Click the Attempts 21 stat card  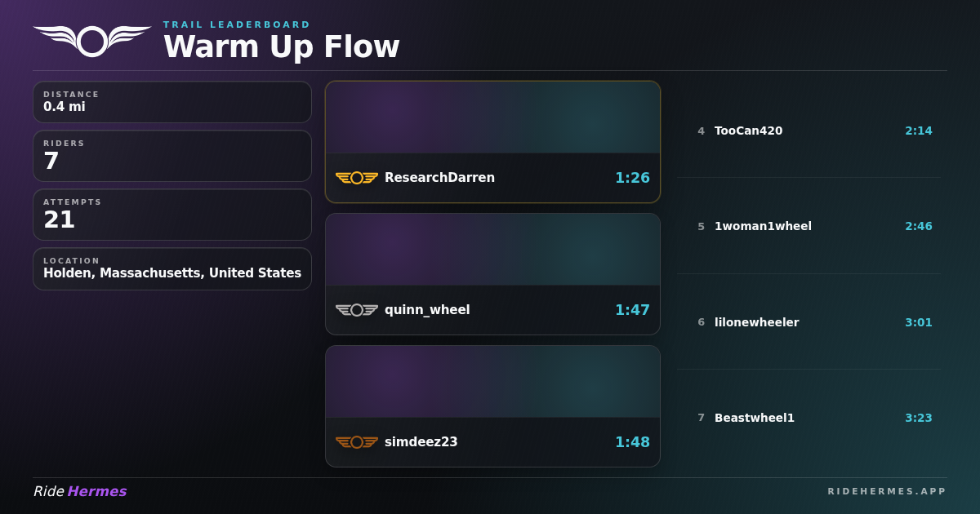coord(172,215)
